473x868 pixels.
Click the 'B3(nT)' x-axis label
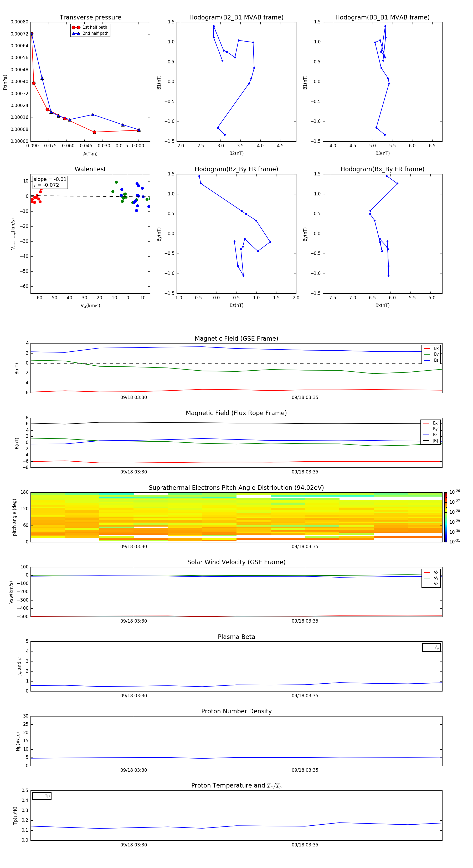(382, 154)
